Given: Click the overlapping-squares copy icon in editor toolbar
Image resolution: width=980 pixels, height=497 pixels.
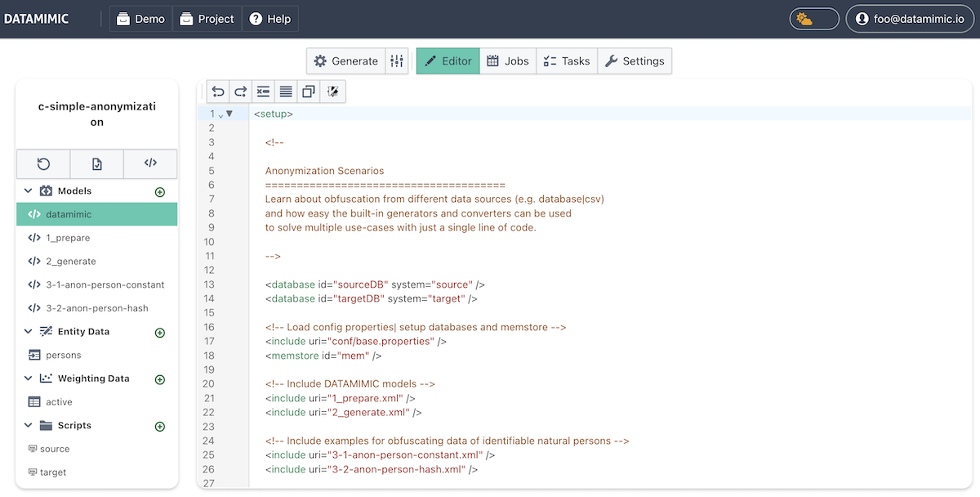Looking at the screenshot, I should coord(309,92).
